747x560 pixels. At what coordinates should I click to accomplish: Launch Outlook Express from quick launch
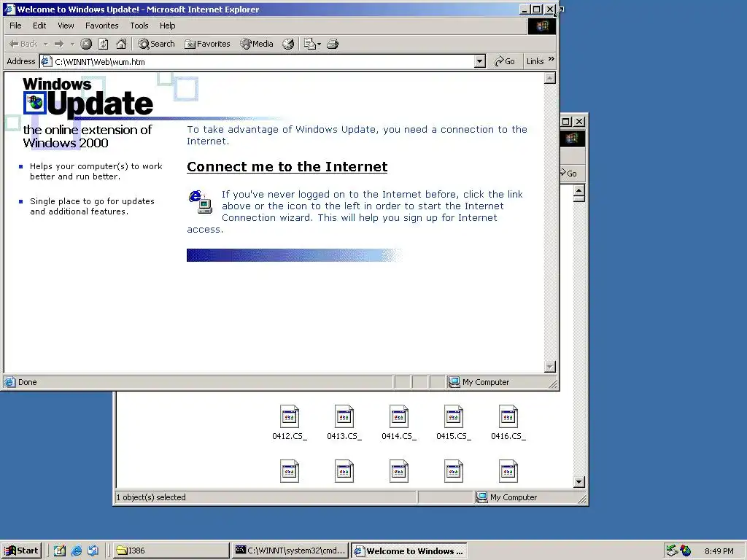tap(93, 551)
